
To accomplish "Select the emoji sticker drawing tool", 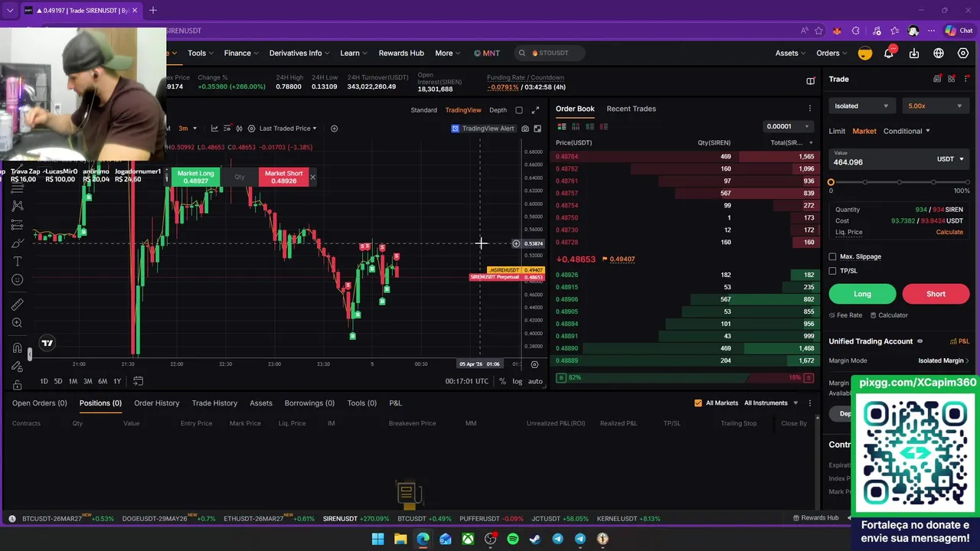I will (17, 280).
